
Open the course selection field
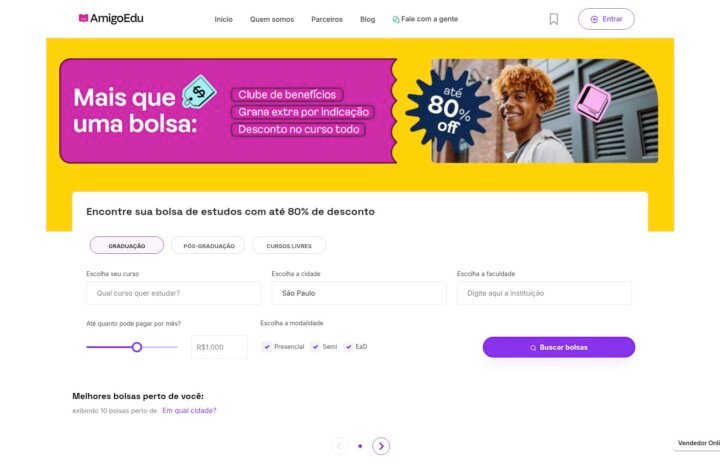pyautogui.click(x=174, y=293)
